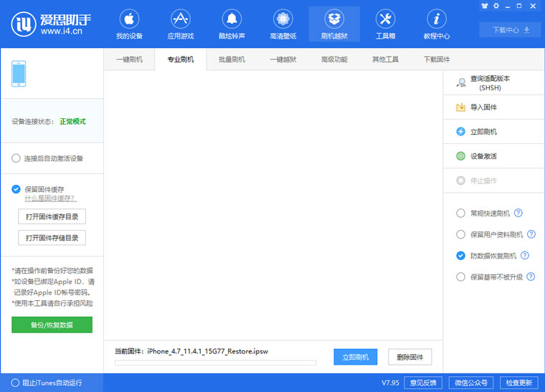Image resolution: width=545 pixels, height=392 pixels.
Task: Click 打开固件缓存目录 button
Action: click(x=52, y=216)
